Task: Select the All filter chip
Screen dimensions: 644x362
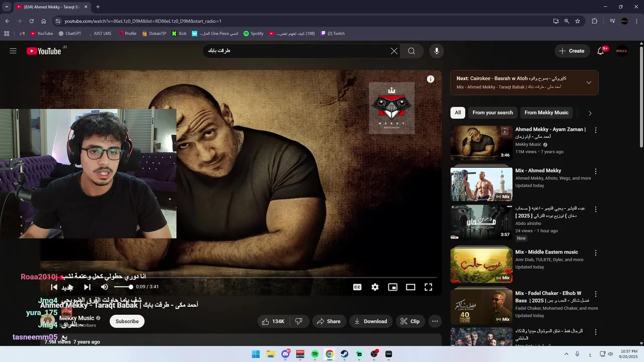Action: click(x=458, y=113)
